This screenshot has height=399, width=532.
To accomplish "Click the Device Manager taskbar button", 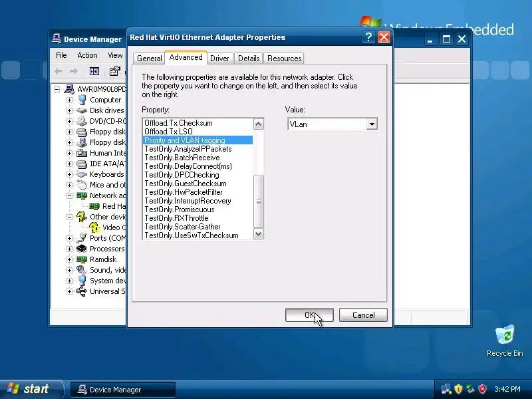I will click(x=123, y=390).
